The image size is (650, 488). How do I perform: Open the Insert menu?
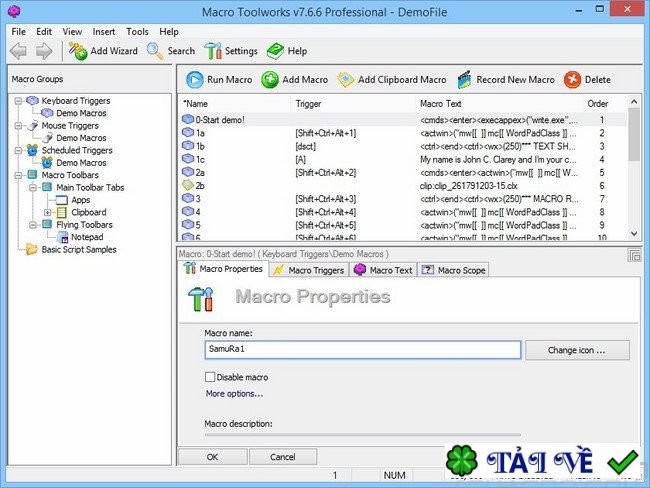[x=104, y=32]
